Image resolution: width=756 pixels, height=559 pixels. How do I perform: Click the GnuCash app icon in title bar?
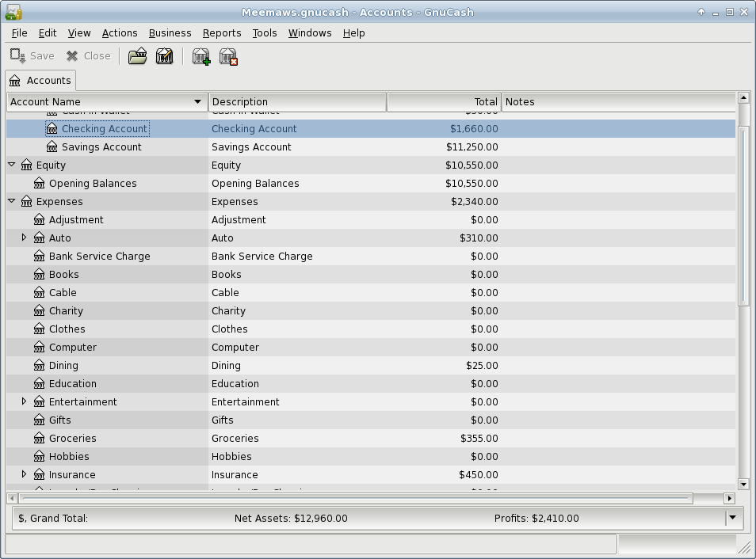(x=13, y=12)
